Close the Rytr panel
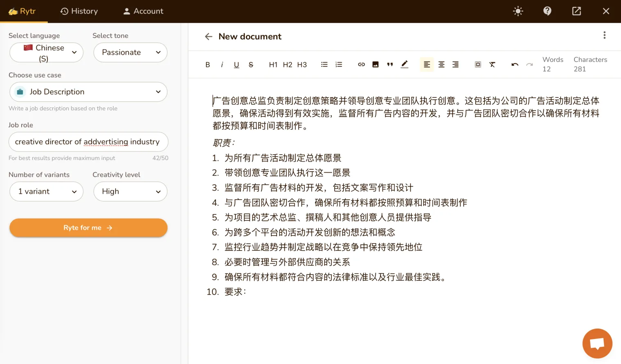The image size is (621, 364). click(x=606, y=11)
